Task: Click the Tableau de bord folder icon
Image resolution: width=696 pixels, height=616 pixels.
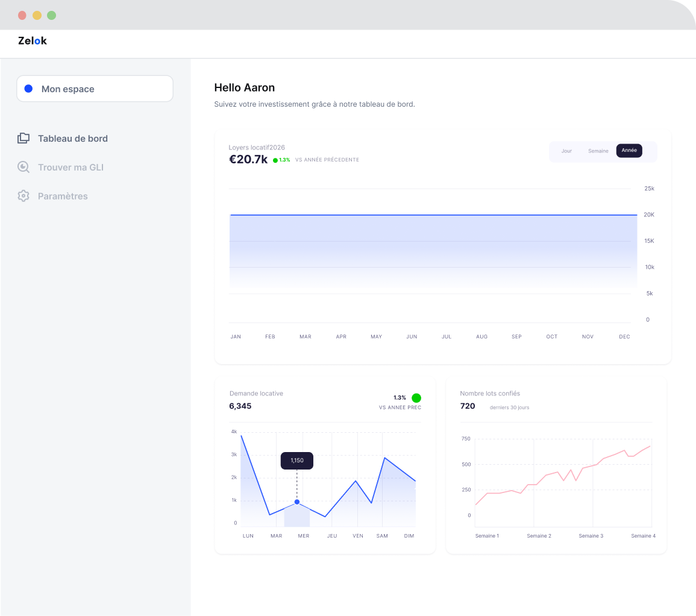Action: (24, 138)
